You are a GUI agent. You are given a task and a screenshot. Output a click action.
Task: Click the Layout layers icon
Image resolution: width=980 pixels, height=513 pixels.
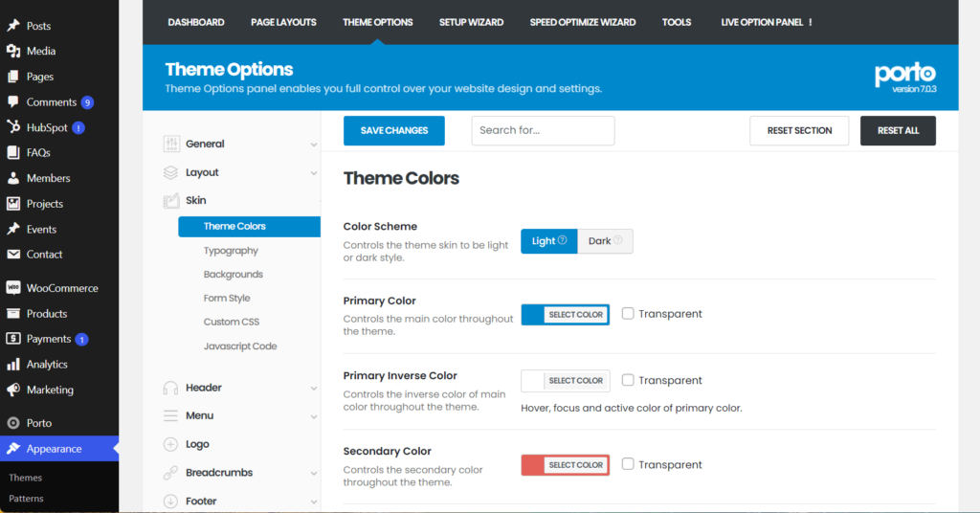point(170,172)
